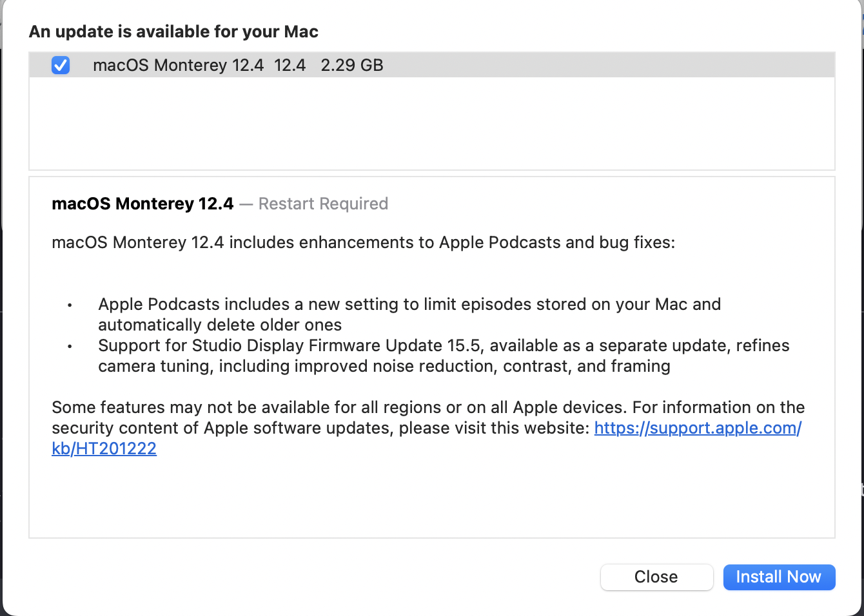Screen dimensions: 864x616
Task: Click the 'An update is available for your Mac' heading
Action: [173, 32]
